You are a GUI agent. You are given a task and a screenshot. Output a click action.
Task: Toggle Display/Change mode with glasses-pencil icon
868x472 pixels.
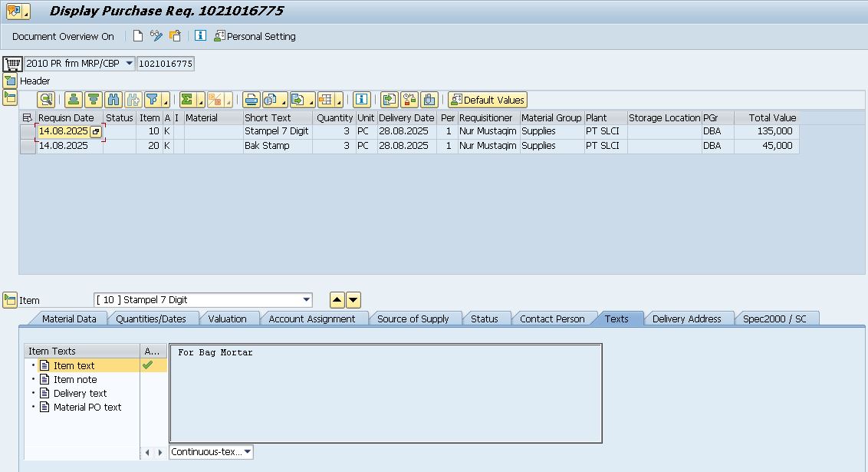156,36
